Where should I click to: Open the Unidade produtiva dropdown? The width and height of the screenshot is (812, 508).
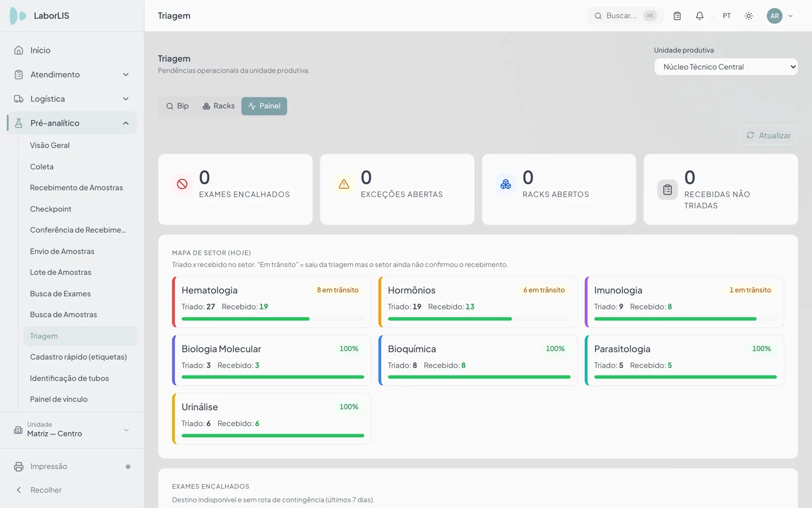[x=726, y=67]
